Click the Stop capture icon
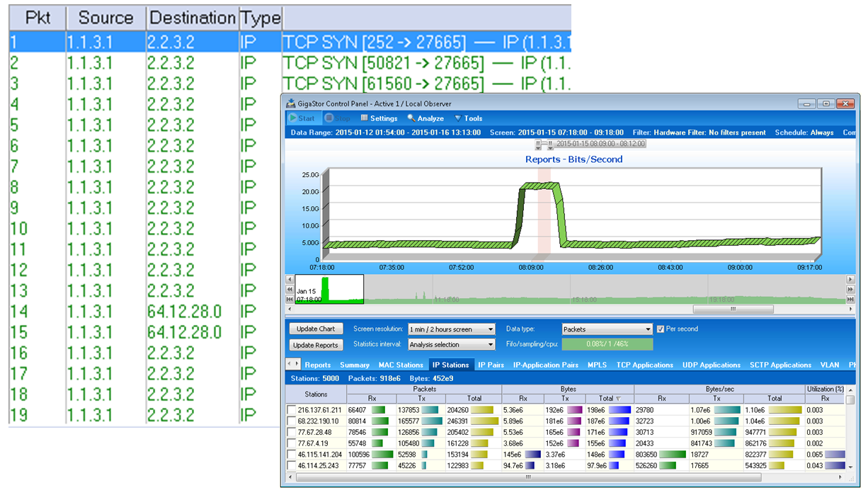 click(330, 118)
